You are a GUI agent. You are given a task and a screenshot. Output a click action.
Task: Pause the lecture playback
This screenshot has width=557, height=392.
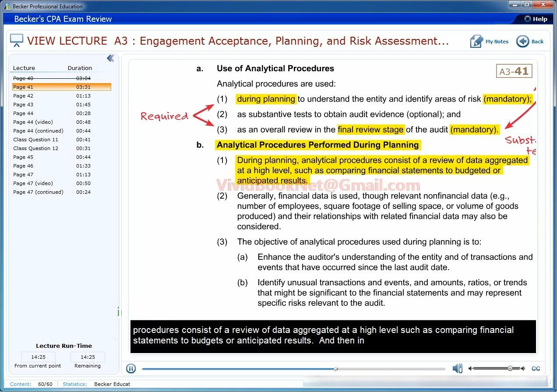pos(131,368)
